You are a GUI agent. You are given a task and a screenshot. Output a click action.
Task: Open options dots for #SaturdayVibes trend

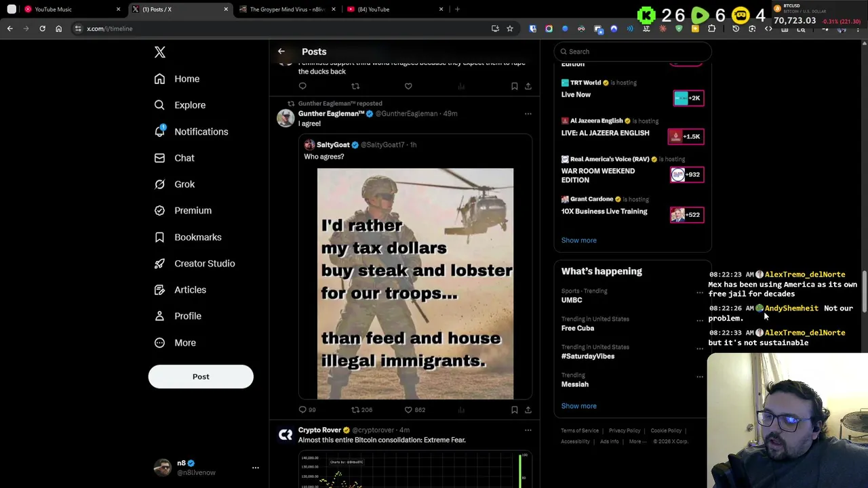[700, 348]
